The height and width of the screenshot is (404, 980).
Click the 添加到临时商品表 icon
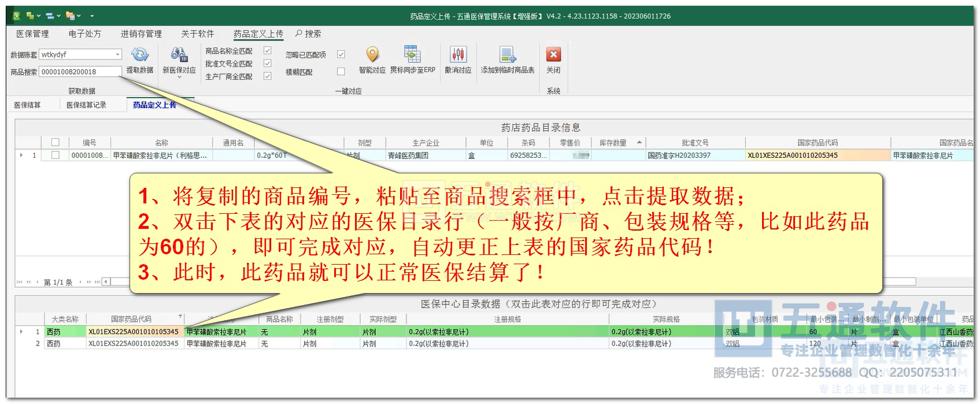click(x=508, y=55)
